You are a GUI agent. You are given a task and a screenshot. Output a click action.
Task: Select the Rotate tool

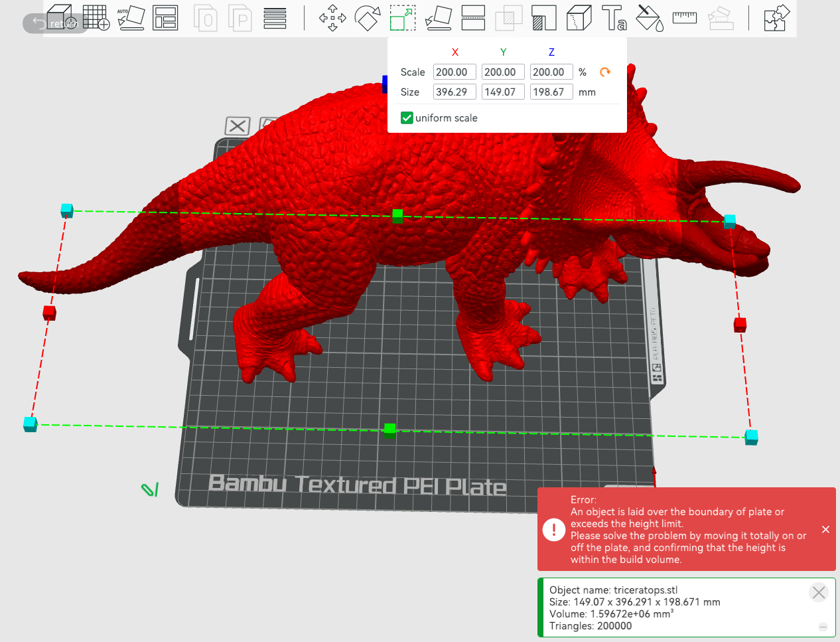click(368, 18)
